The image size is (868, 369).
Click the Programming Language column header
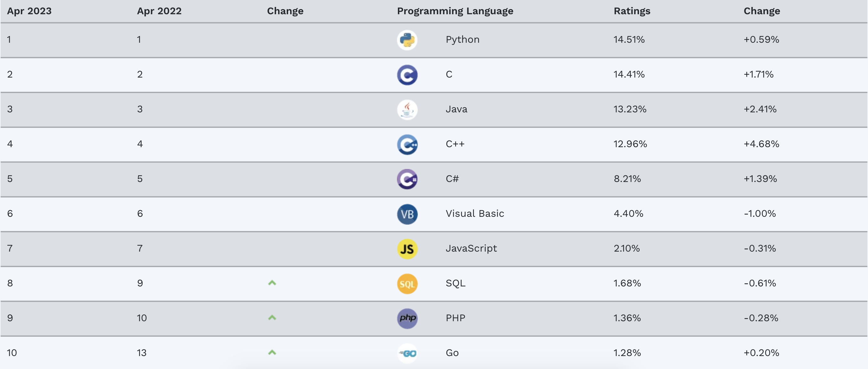click(455, 11)
